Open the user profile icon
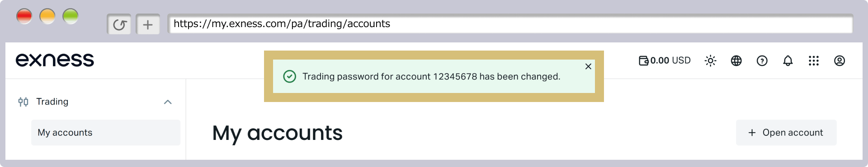The image size is (868, 167). point(839,60)
